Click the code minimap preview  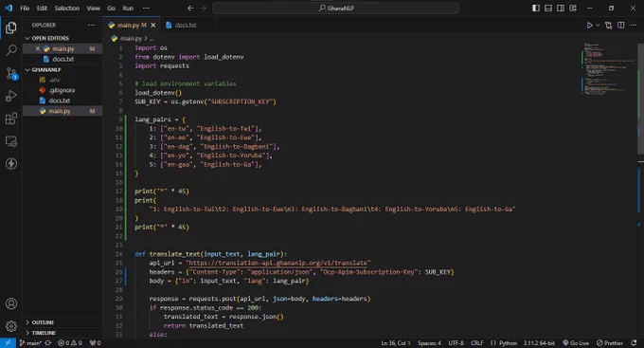(609, 69)
